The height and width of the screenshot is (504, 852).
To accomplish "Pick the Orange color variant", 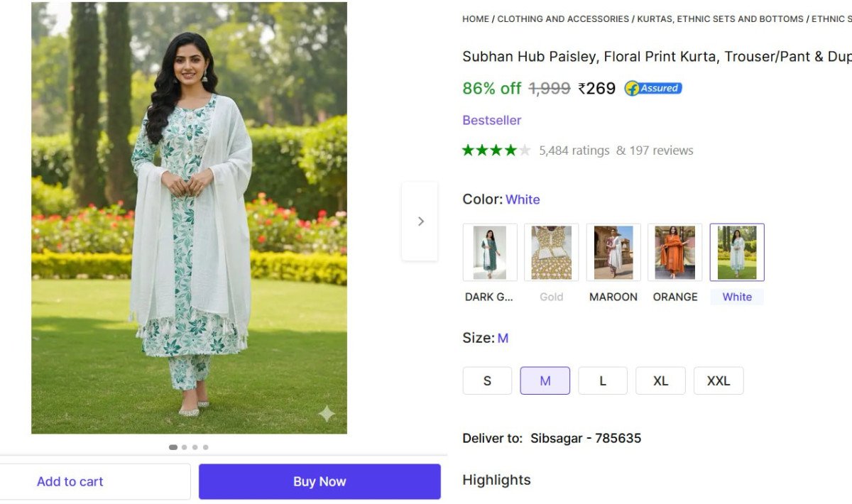I will 674,253.
